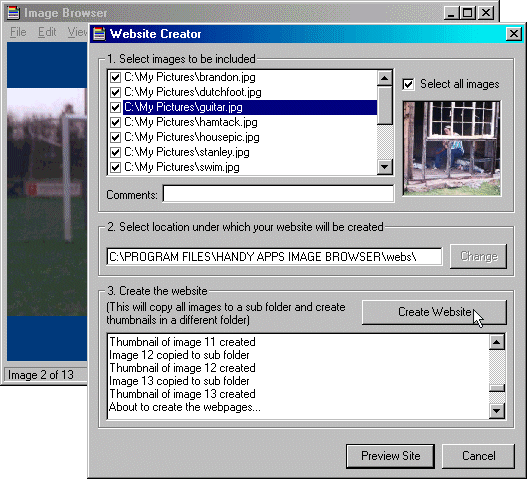
Task: Toggle the stanley.jpg checkbox
Action: coord(115,152)
